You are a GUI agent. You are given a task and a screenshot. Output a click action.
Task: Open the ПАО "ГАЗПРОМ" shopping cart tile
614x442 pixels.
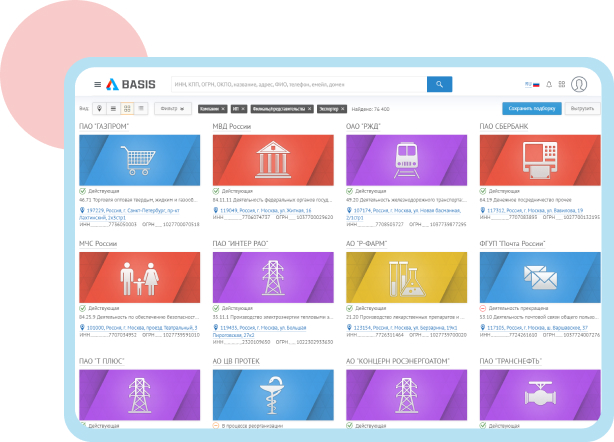point(138,159)
